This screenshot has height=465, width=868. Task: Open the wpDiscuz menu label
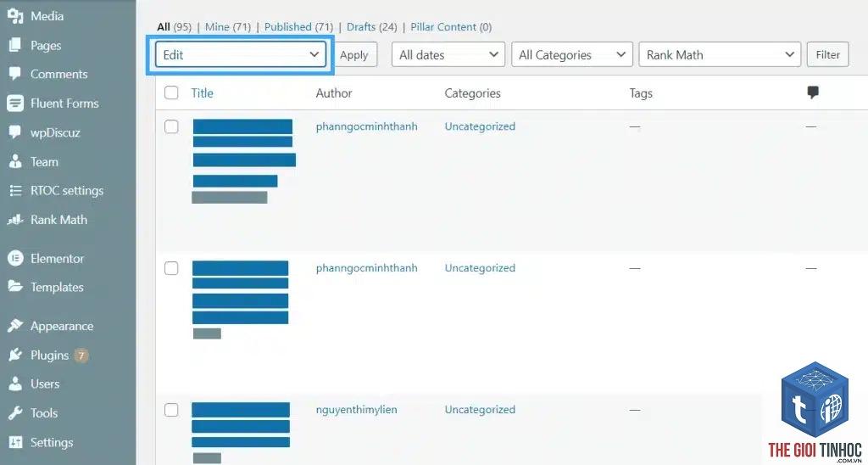coord(55,132)
